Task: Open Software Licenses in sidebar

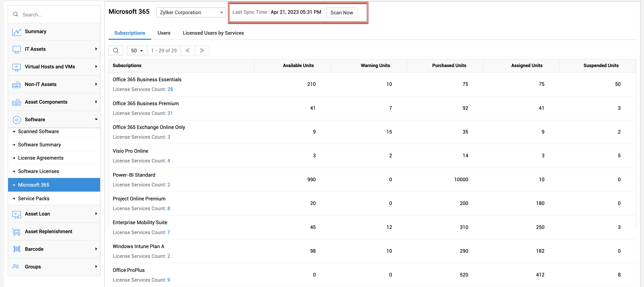Action: (x=39, y=171)
